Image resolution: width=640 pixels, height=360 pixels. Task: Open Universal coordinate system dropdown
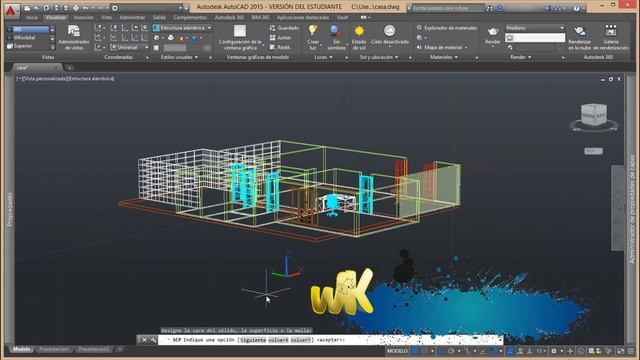click(129, 47)
